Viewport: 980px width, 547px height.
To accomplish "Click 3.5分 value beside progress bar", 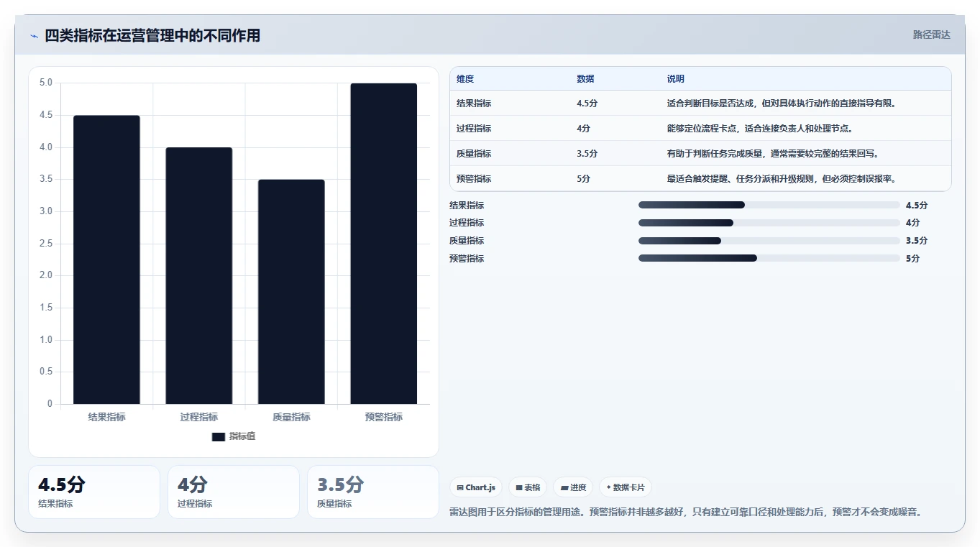I will point(917,241).
